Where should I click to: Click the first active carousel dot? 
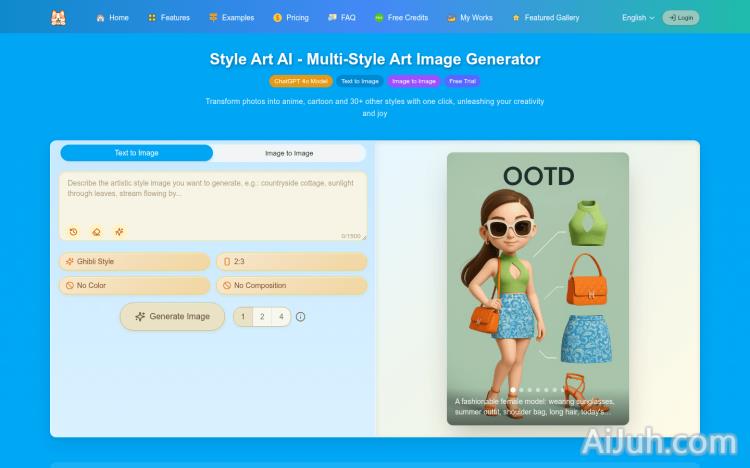click(513, 390)
